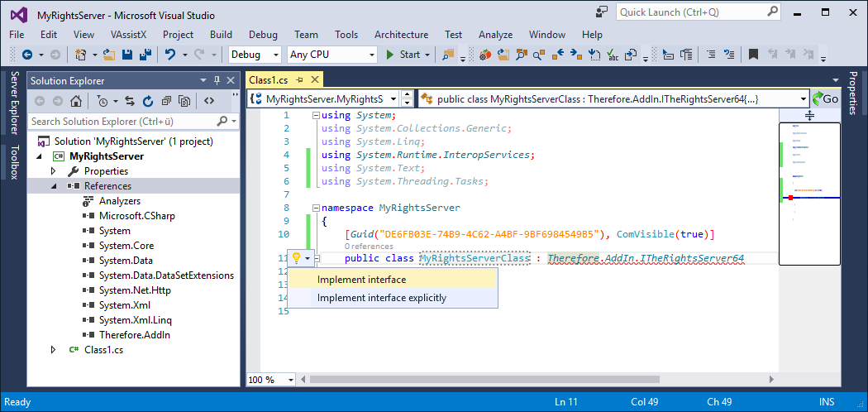868x412 pixels.
Task: Open the Toolbox side tab
Action: coord(14,161)
